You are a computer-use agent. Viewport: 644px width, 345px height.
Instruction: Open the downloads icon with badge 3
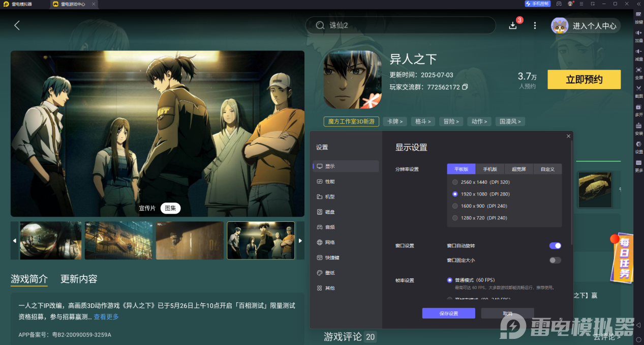(x=513, y=25)
